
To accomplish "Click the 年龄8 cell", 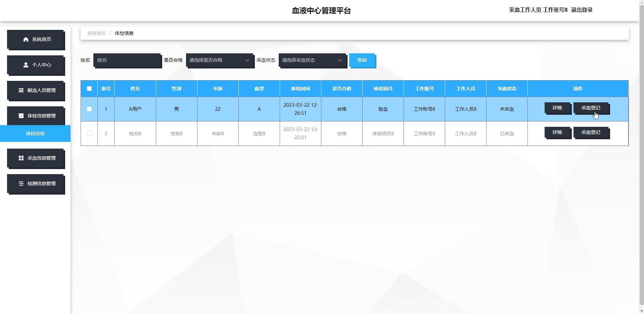I will [x=218, y=134].
